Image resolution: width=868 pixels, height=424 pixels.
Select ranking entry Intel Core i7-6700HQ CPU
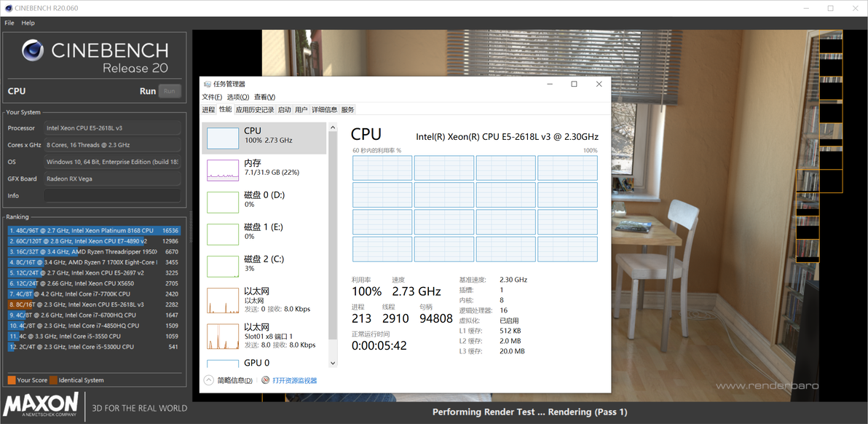pyautogui.click(x=94, y=315)
